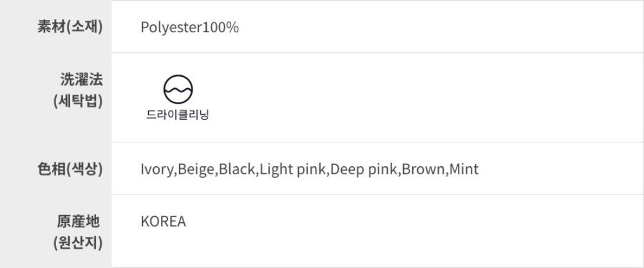Select the Beige color name
Viewport: 644px width, 268px height.
196,169
